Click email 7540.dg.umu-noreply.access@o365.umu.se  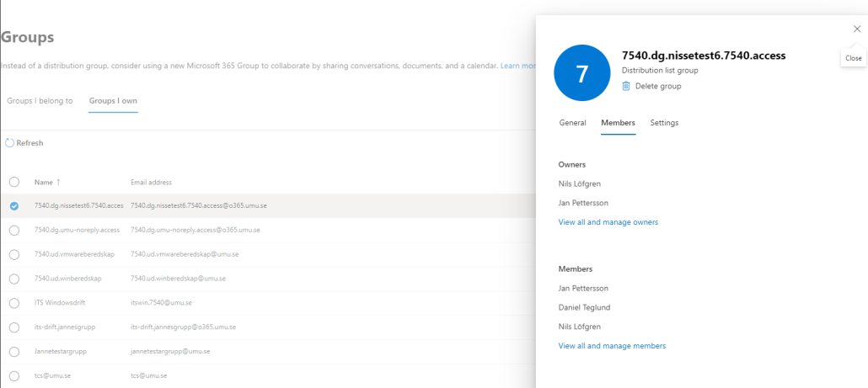point(196,230)
